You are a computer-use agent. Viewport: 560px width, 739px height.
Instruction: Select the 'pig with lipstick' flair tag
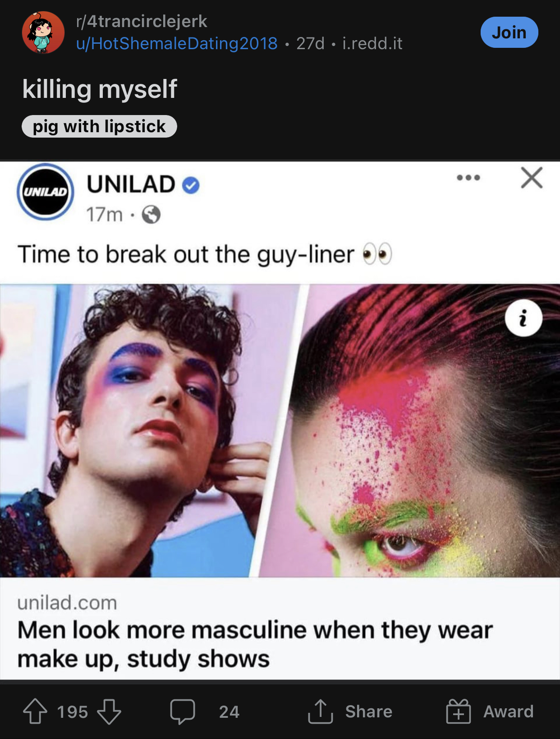(x=99, y=126)
